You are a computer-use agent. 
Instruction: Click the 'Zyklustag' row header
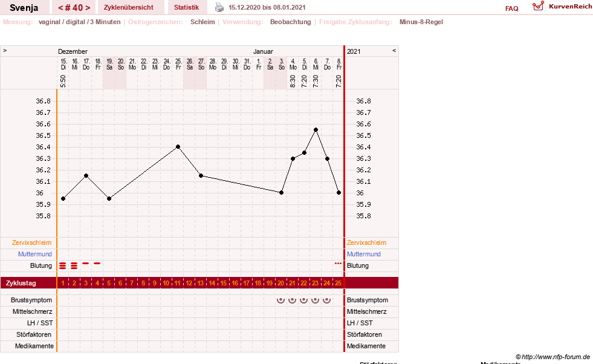point(21,283)
